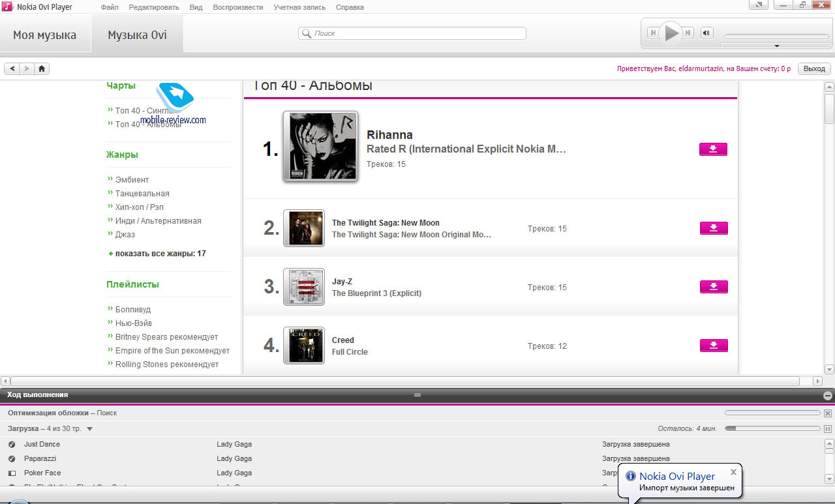Click the grip handle on the Ход выполнения bar
835x504 pixels.
[417, 395]
